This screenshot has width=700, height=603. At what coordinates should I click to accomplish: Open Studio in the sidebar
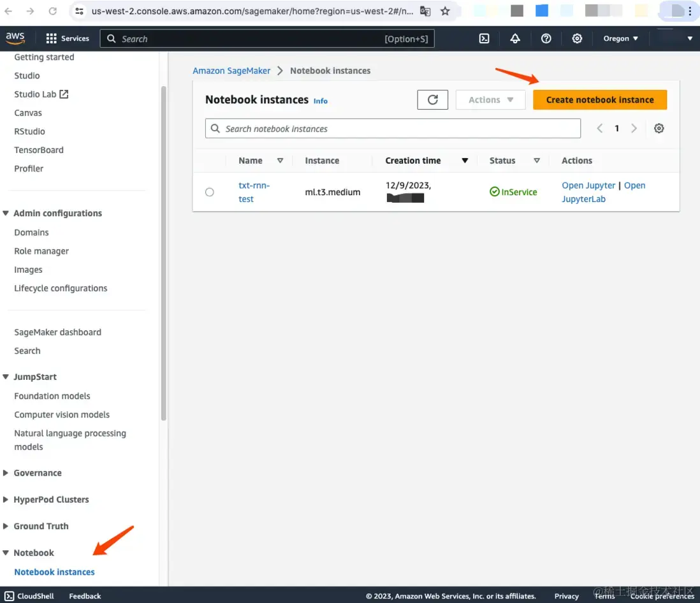click(x=27, y=76)
